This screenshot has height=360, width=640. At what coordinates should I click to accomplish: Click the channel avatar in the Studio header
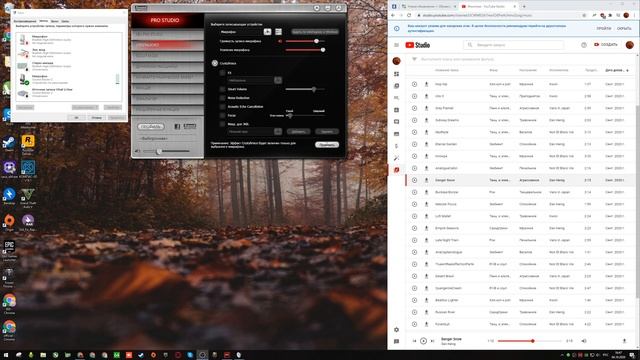pyautogui.click(x=629, y=45)
